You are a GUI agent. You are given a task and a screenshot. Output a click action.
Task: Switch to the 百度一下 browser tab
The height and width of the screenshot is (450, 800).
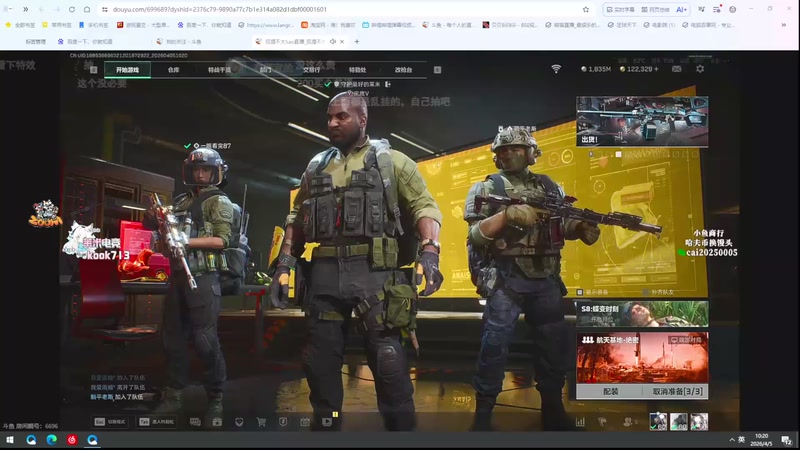coord(85,41)
